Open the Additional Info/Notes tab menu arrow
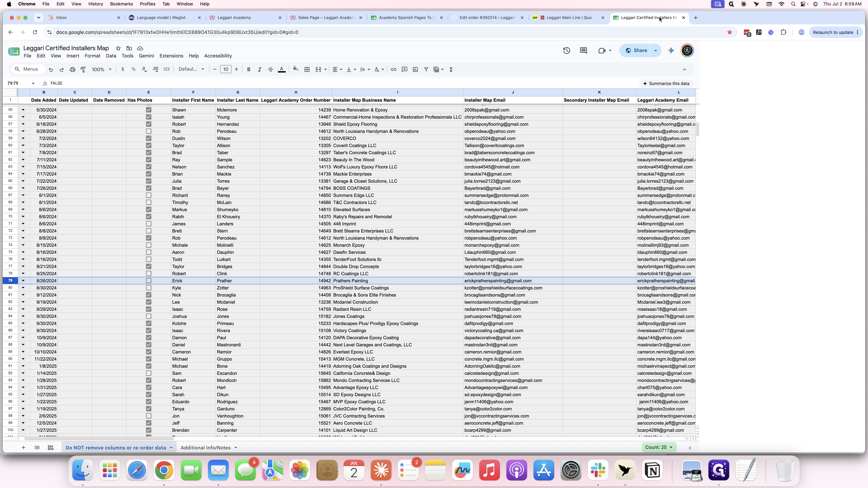Screen dimensions: 868x488 (235, 448)
